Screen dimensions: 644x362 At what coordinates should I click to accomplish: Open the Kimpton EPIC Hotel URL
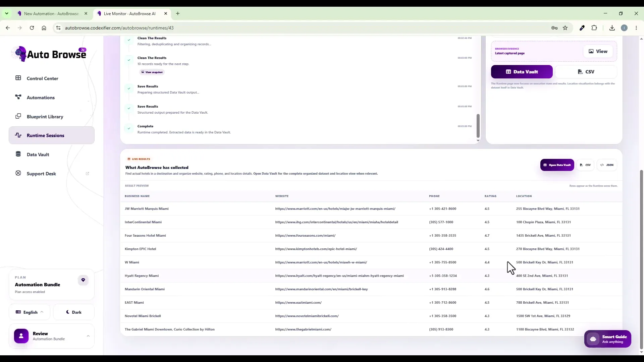(x=316, y=249)
